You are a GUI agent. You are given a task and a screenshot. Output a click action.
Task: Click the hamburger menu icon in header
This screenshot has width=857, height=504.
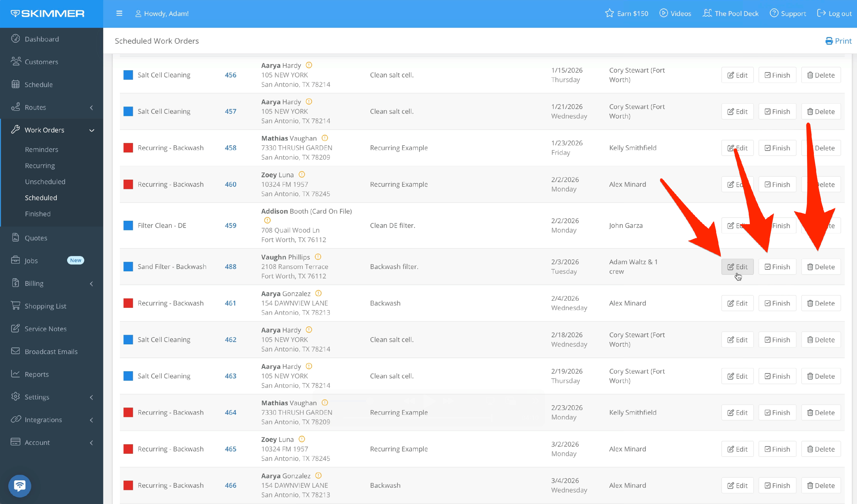119,14
